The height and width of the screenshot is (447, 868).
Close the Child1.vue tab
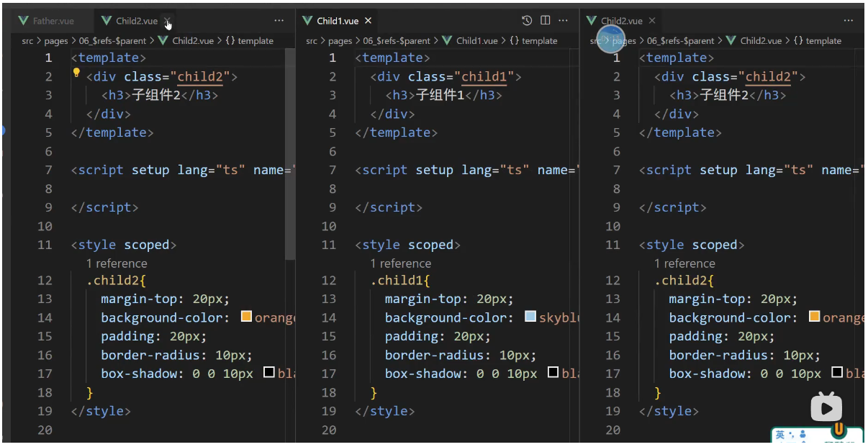(x=368, y=21)
